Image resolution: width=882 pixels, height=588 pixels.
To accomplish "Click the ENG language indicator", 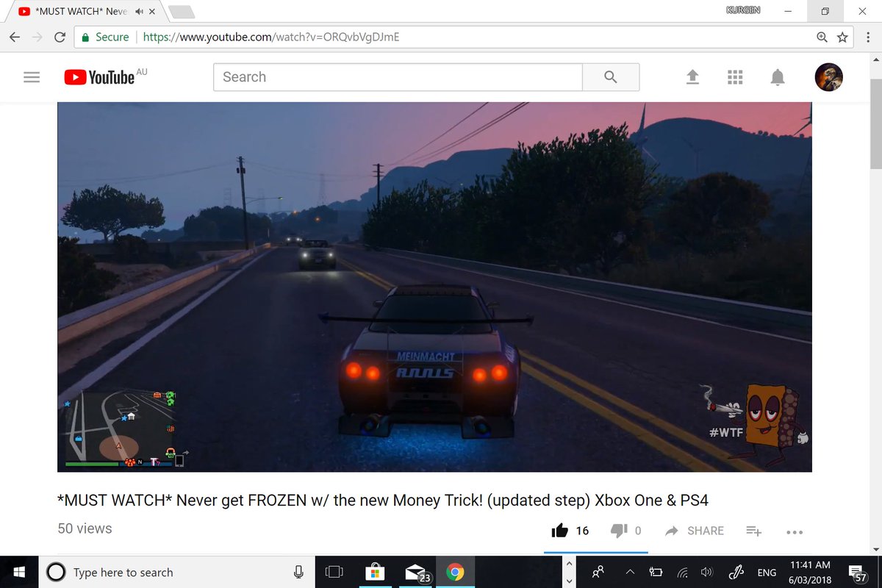I will point(767,573).
